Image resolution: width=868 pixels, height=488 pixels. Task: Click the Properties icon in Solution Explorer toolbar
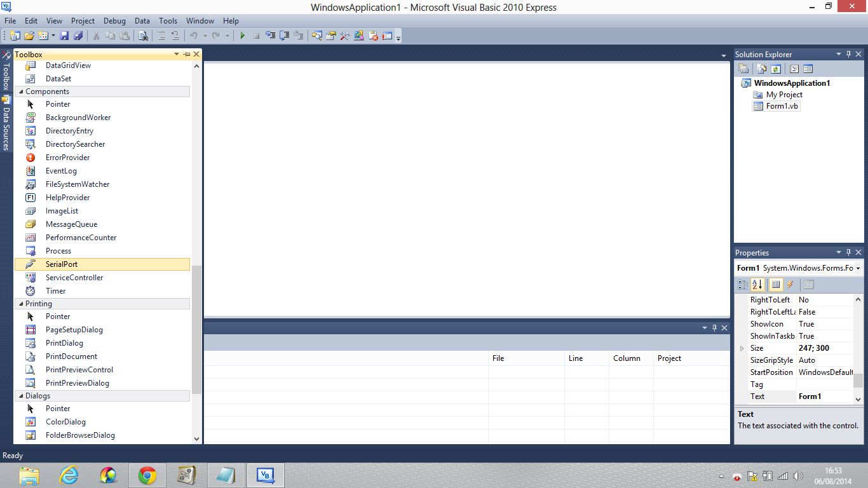tap(743, 69)
